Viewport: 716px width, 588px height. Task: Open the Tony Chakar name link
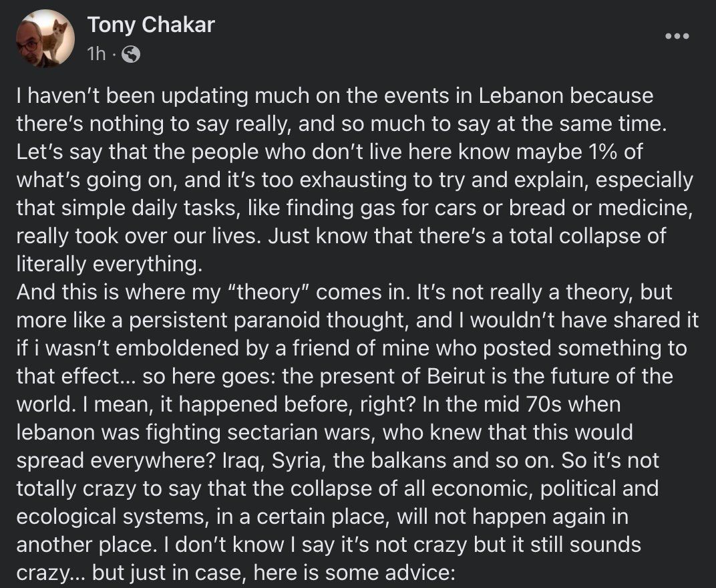pos(151,25)
